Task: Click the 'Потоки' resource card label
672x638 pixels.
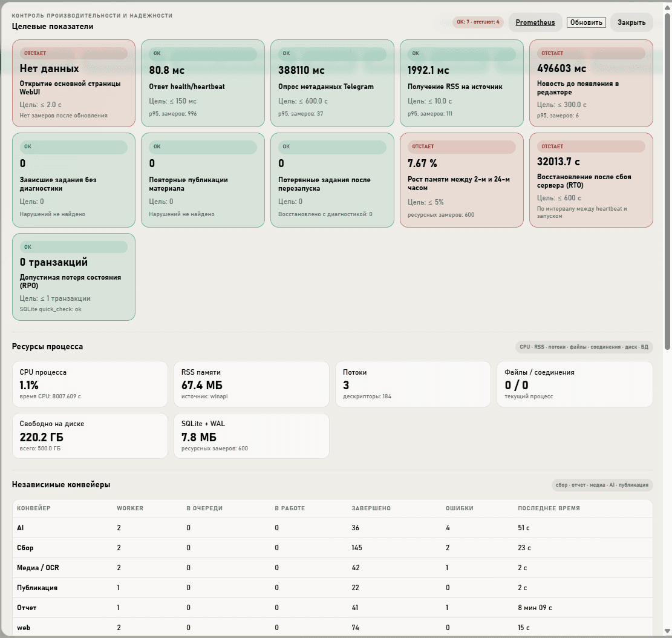Action: [x=354, y=372]
